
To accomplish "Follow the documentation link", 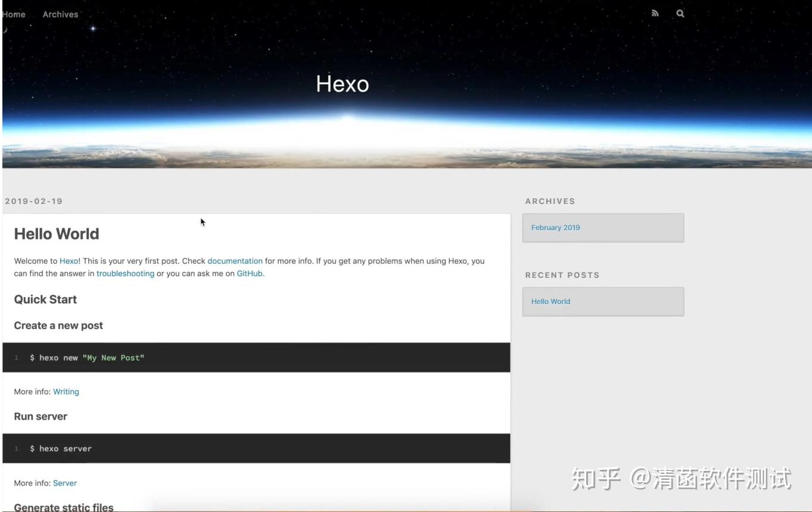I will [x=235, y=261].
